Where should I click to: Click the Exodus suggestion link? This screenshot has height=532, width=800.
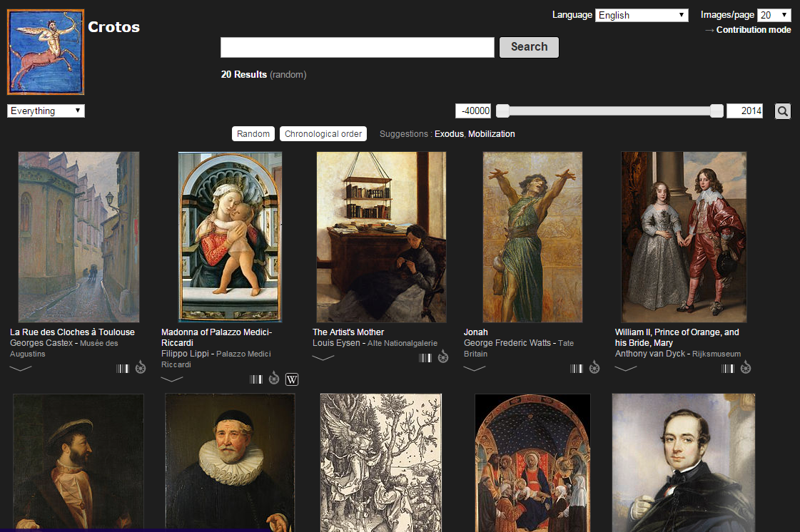pos(449,134)
